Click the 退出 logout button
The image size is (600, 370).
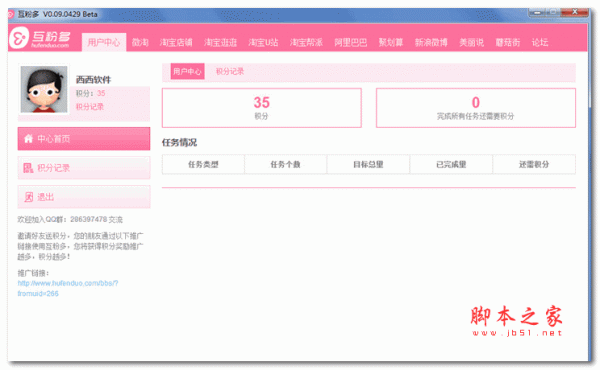[84, 197]
